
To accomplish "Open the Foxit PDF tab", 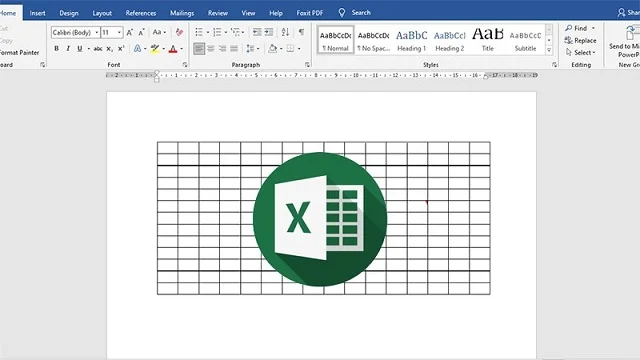I will (310, 13).
